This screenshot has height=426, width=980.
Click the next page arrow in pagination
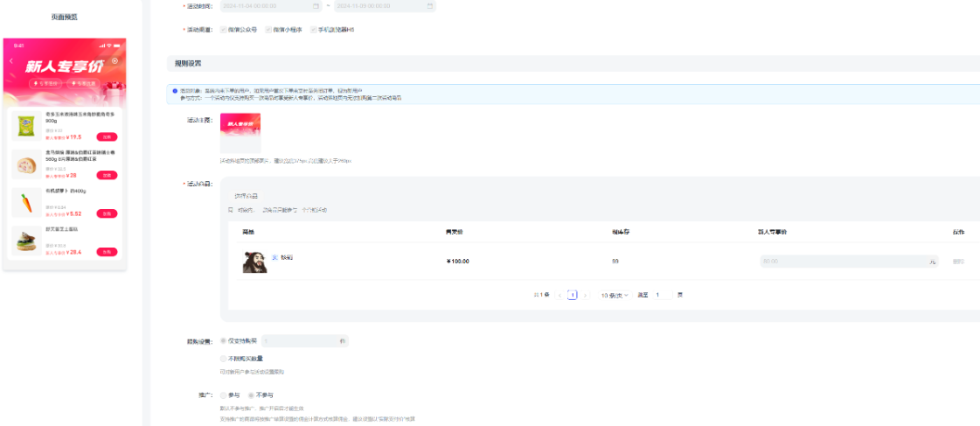586,295
